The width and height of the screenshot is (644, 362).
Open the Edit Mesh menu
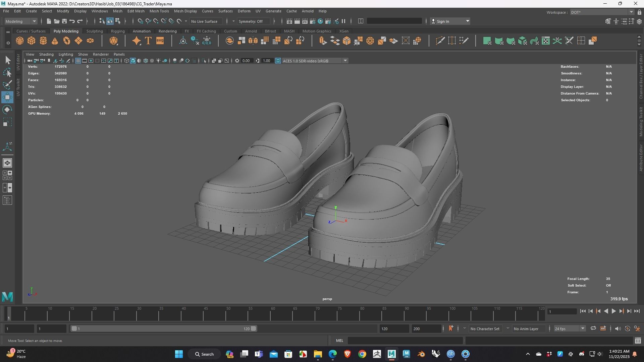click(x=136, y=11)
